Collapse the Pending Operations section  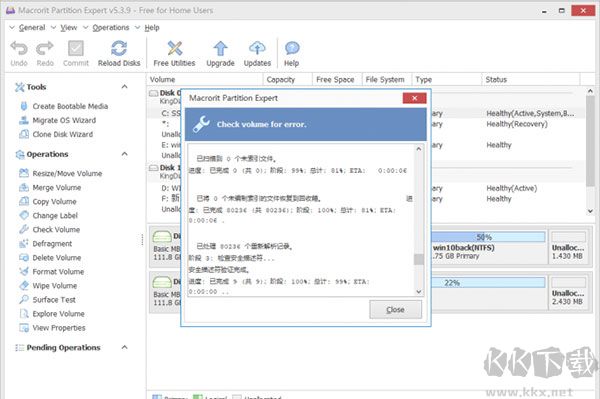(x=124, y=347)
